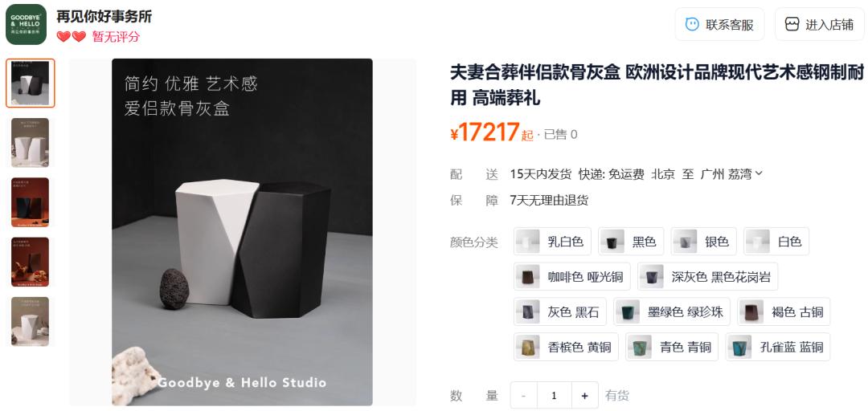
Task: Show the last thumbnail in the gallery
Action: click(x=30, y=321)
